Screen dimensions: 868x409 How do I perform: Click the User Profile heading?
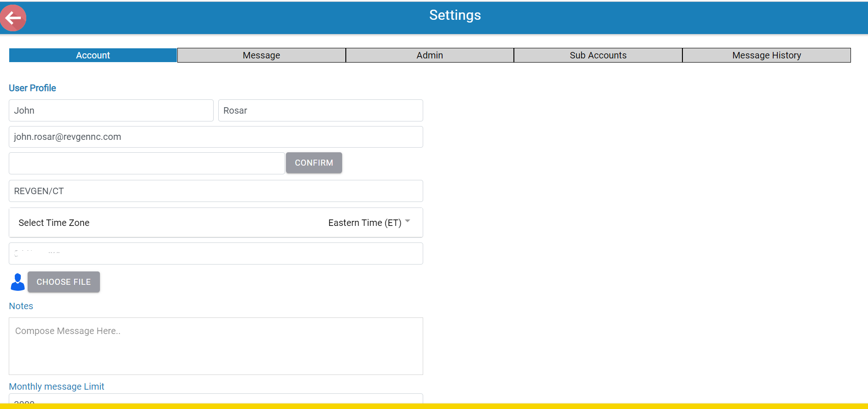coord(32,88)
